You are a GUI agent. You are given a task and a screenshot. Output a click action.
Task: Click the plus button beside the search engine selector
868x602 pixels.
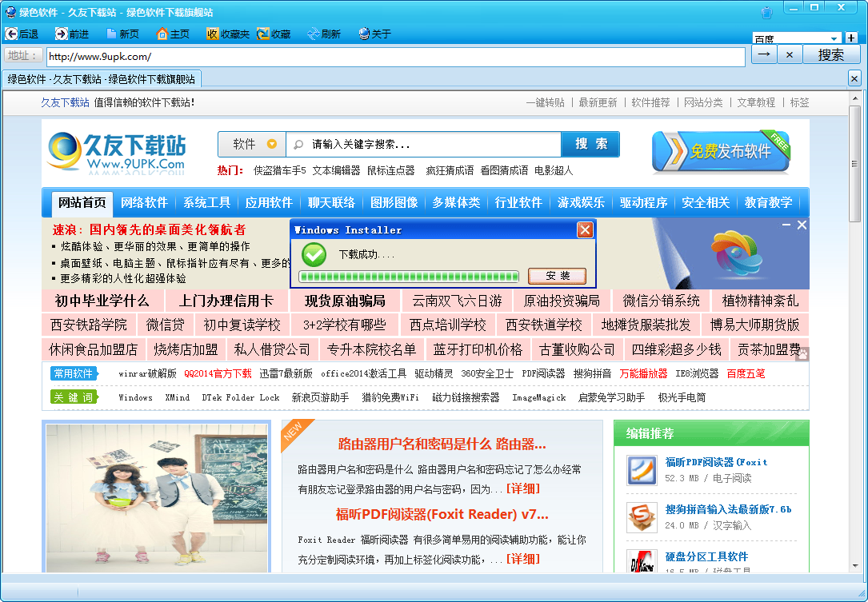(x=851, y=38)
